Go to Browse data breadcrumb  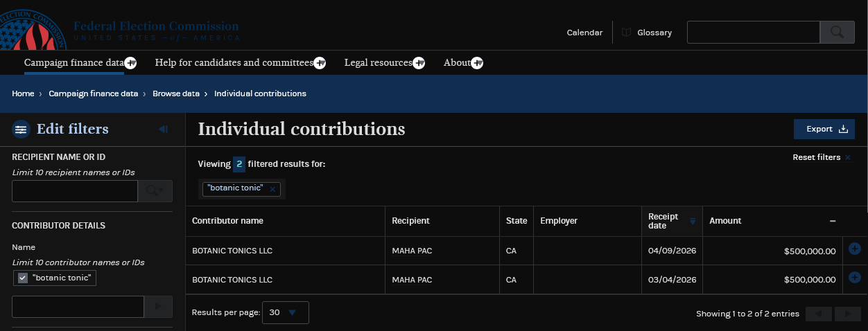tap(176, 93)
